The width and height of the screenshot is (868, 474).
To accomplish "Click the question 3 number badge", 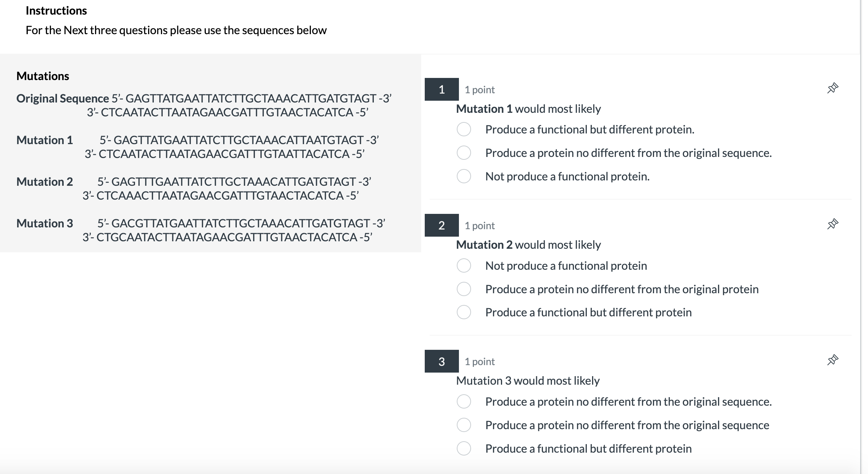I will [441, 361].
